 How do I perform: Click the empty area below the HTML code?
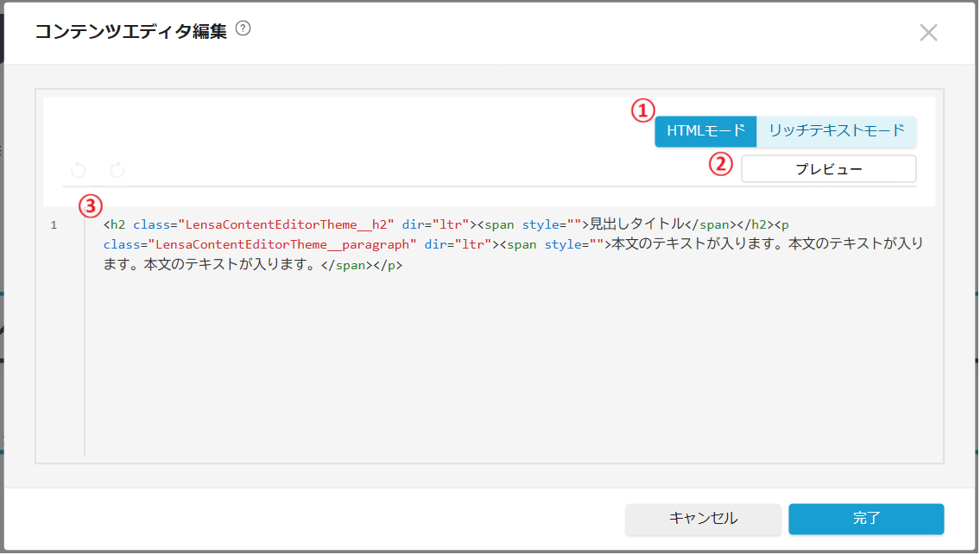pos(509,371)
